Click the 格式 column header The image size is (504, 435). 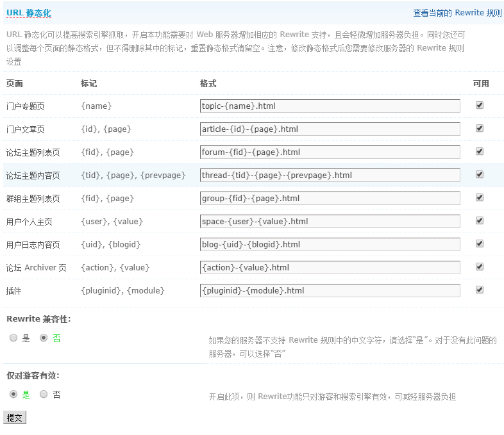pos(208,83)
